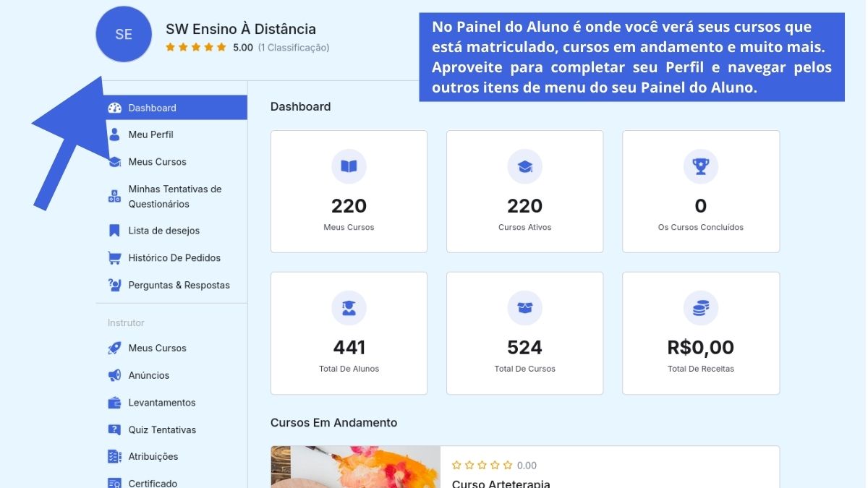Click the Meu Perfil person icon
The width and height of the screenshot is (868, 488).
coord(114,134)
